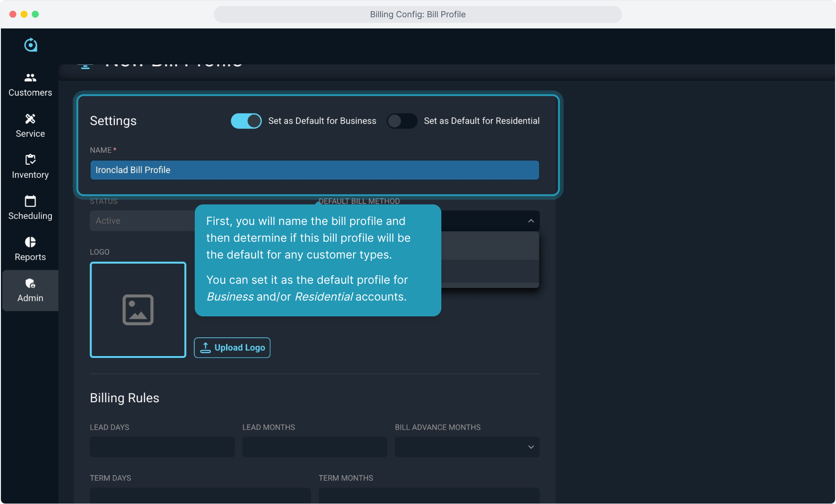Click the Name field with Ironclad Bill Profile

(314, 170)
